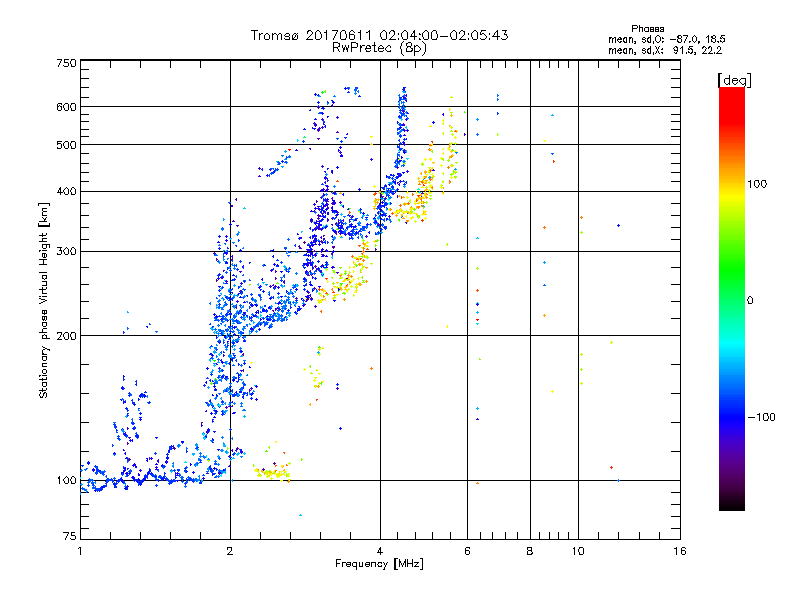
Task: Click the x-axis tick label '6'
Action: click(x=467, y=551)
